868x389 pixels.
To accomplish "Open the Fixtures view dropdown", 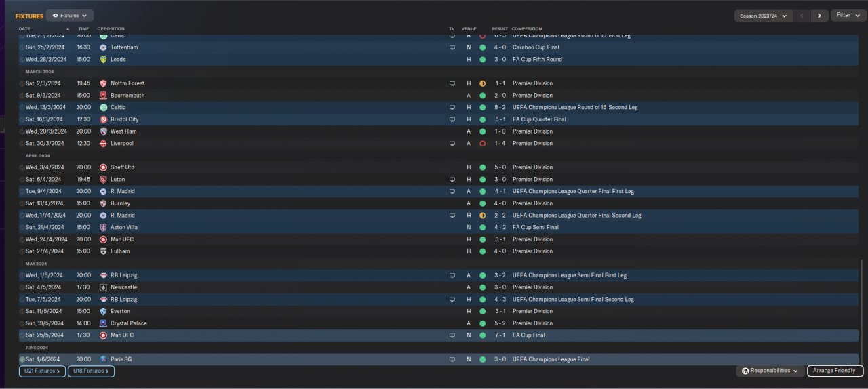I will (70, 15).
